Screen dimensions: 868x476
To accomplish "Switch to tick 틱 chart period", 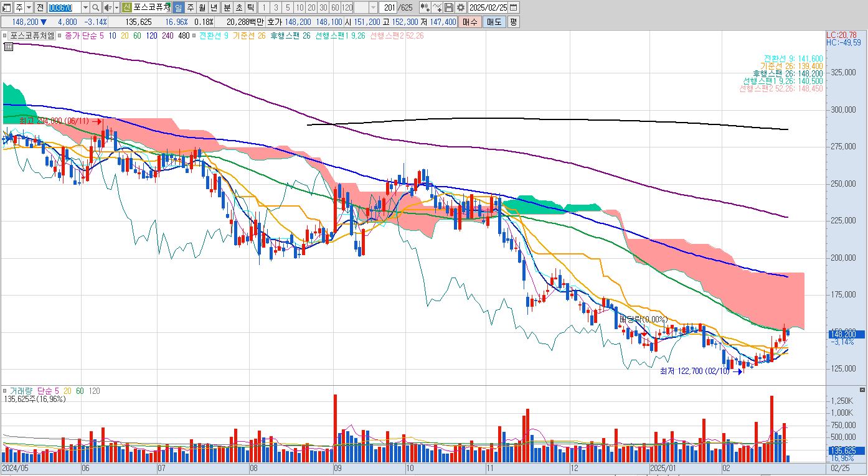I will (250, 7).
